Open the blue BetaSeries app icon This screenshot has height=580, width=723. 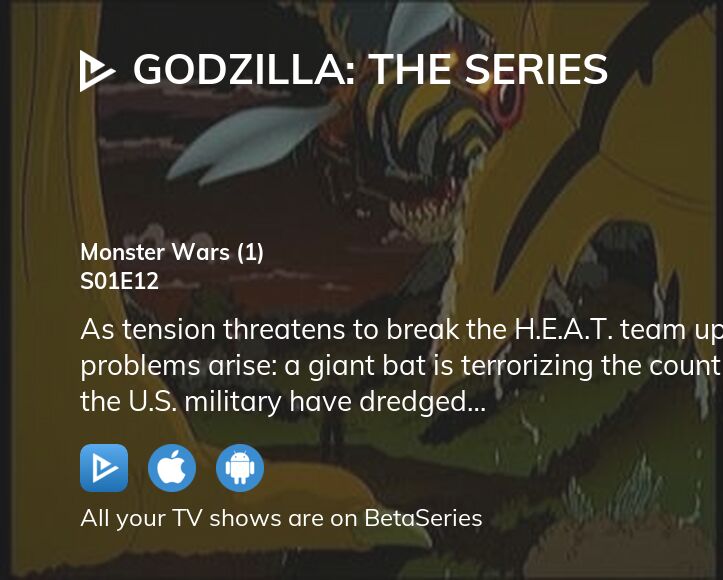point(104,468)
